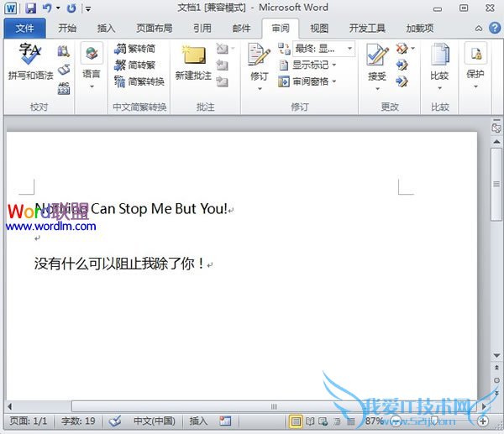Convert text with 简转繁
This screenshot has width=504, height=434.
pos(134,65)
